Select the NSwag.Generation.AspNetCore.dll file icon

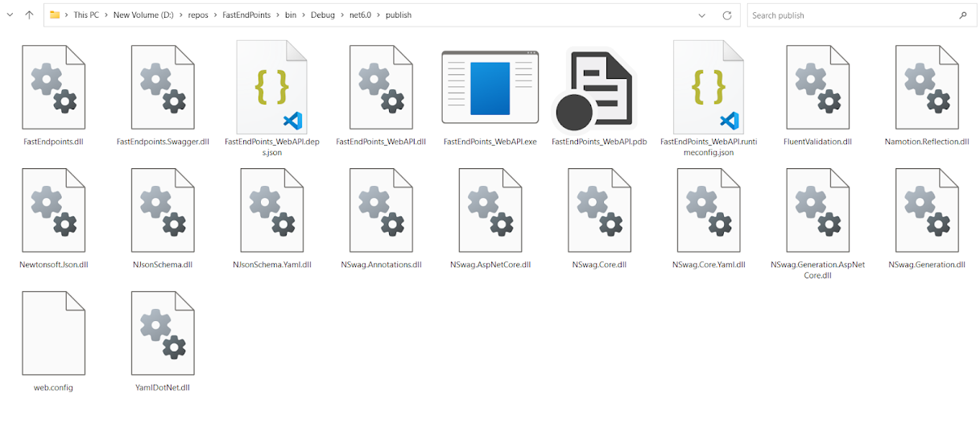coord(817,211)
